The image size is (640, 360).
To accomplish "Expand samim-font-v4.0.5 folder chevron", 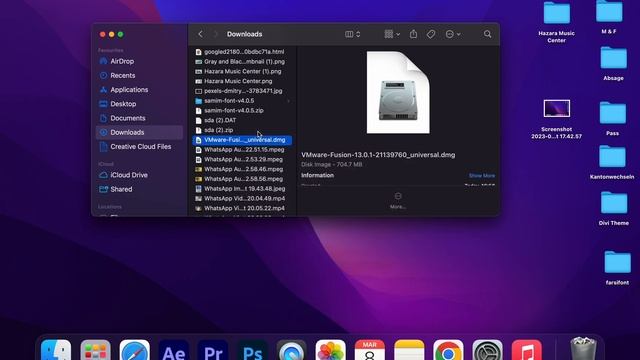I will click(x=289, y=101).
